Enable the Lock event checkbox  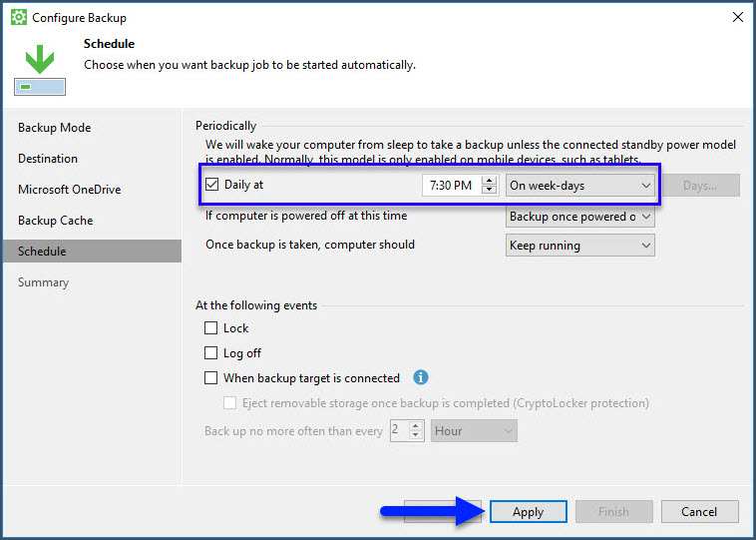[210, 328]
